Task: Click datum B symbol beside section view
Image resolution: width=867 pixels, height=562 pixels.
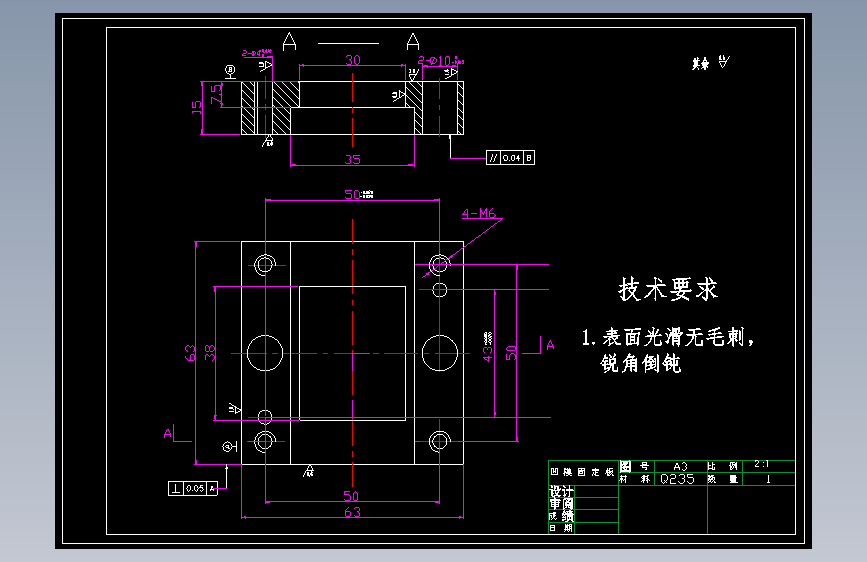Action: tap(230, 71)
